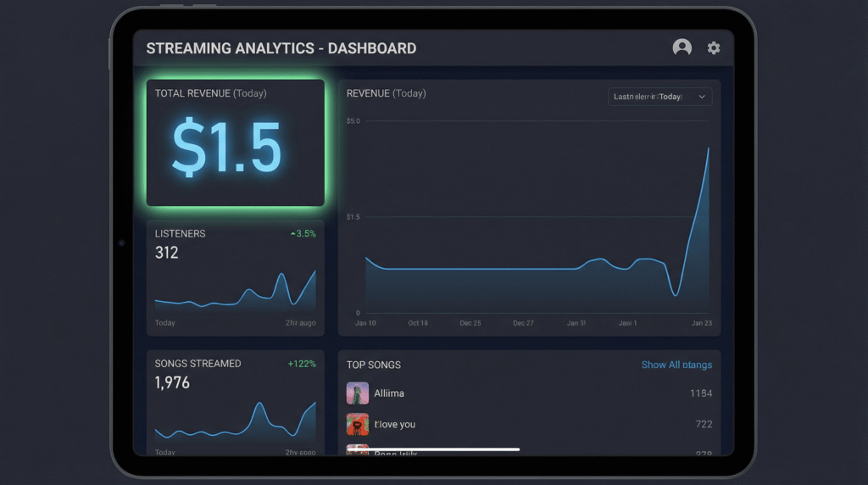This screenshot has width=868, height=485.
Task: Click the green up-arrow 3.5% listeners indicator
Action: click(x=303, y=233)
